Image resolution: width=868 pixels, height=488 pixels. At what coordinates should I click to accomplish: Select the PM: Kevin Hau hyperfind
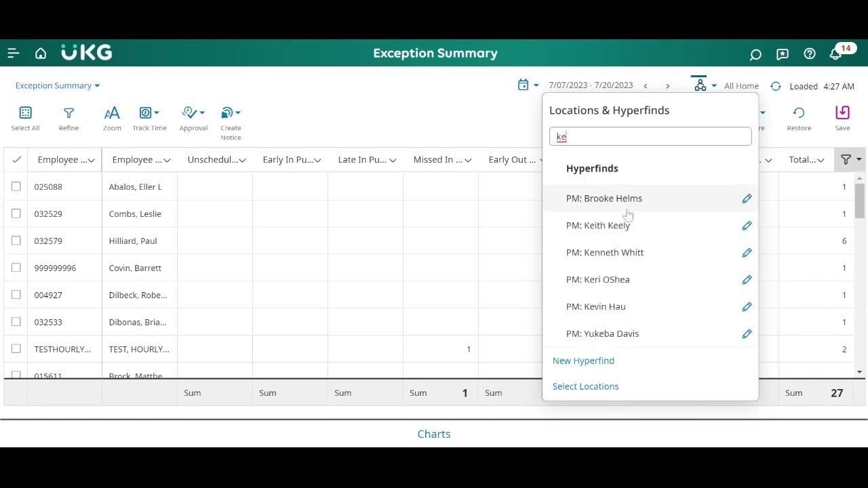595,307
